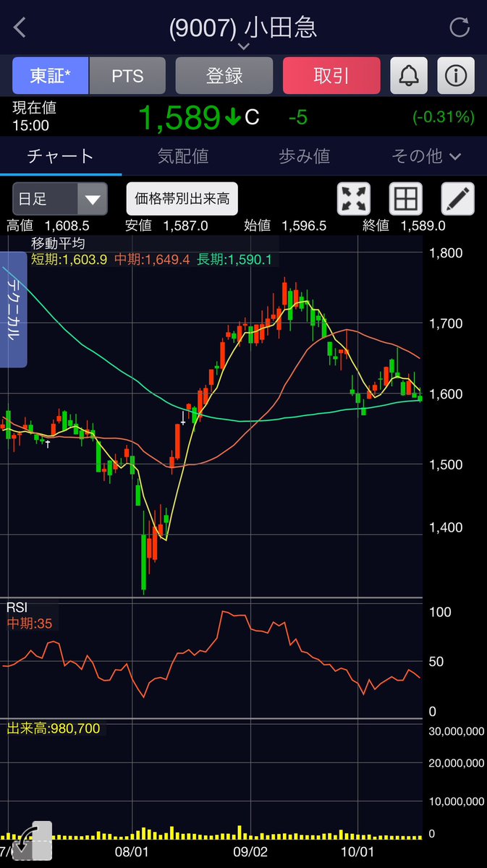Tap the red 取引 button
This screenshot has height=868, width=487.
pos(331,75)
